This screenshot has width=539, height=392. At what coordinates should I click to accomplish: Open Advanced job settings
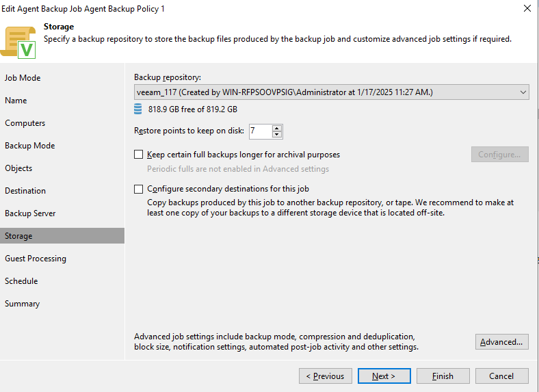point(501,342)
